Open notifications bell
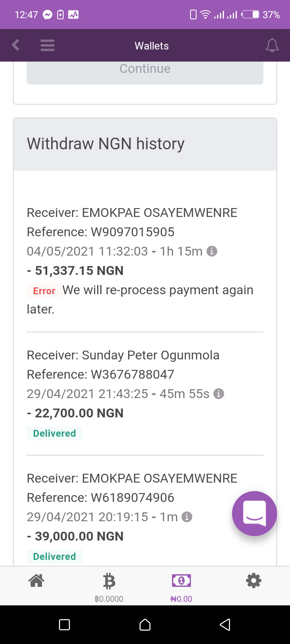The image size is (290, 644). (272, 45)
